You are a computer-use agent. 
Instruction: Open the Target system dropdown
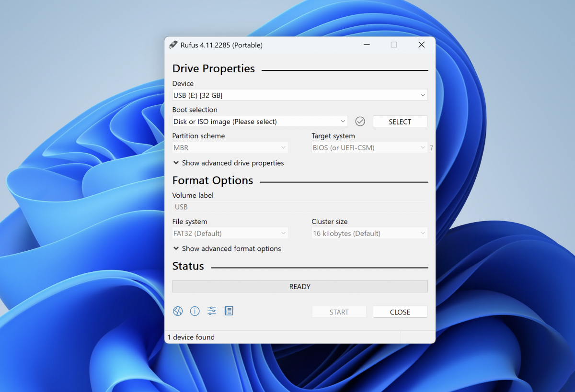point(369,148)
